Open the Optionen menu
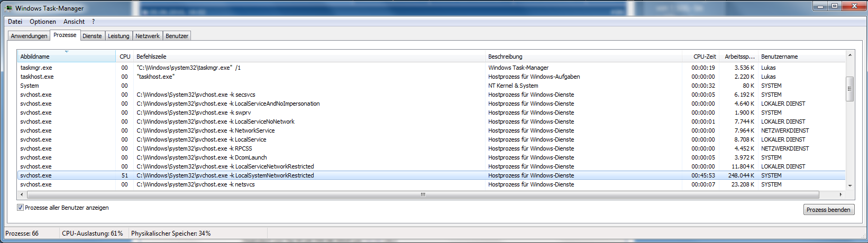This screenshot has width=868, height=243. pyautogui.click(x=43, y=22)
